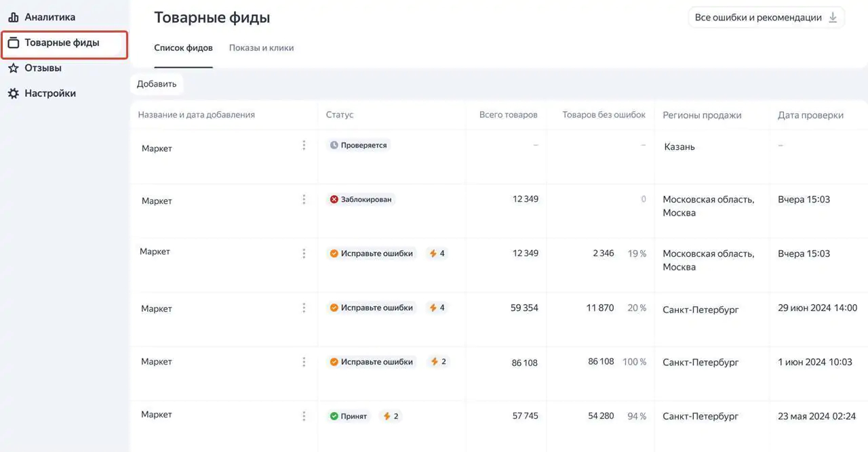Switch to the Показы и клики tab
This screenshot has height=452, width=868.
pos(261,48)
